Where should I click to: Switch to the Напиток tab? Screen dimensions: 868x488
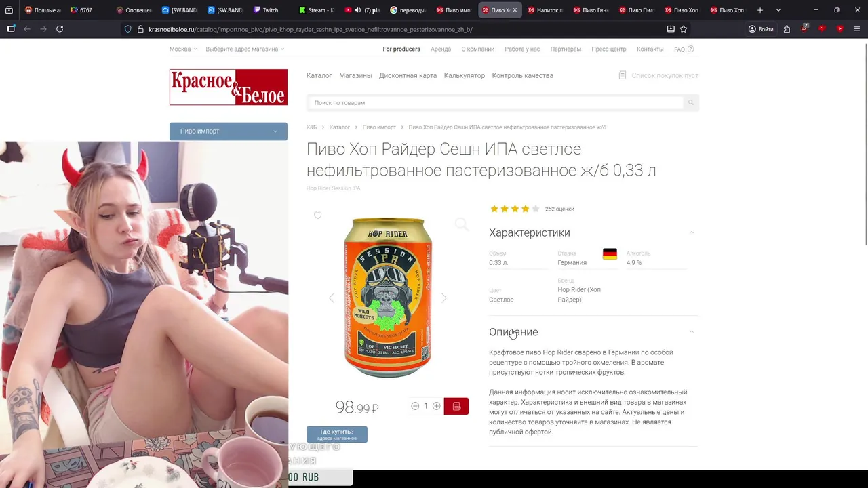[545, 10]
